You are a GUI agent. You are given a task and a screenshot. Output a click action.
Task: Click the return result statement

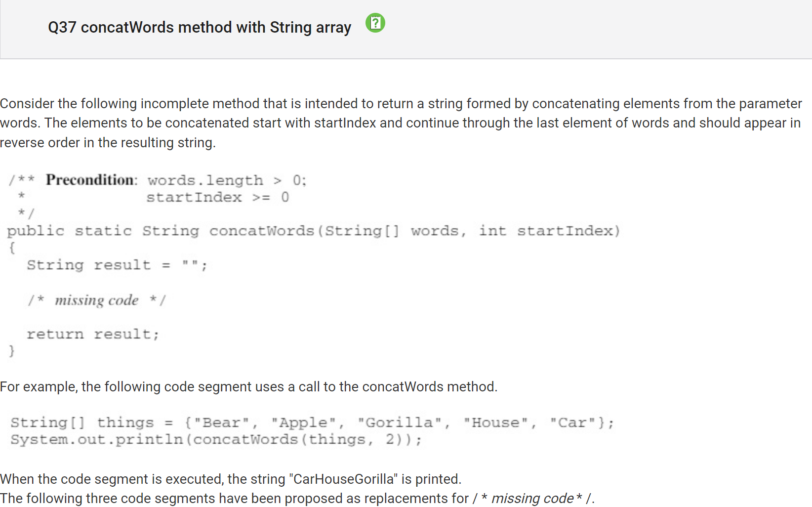pos(93,335)
